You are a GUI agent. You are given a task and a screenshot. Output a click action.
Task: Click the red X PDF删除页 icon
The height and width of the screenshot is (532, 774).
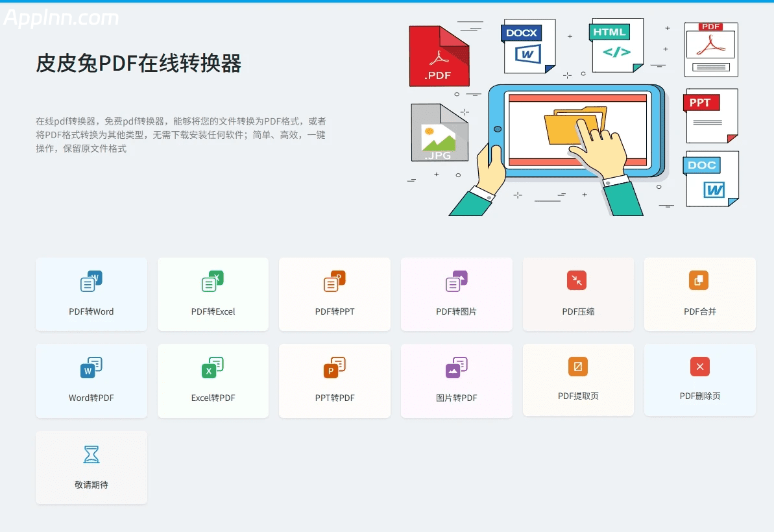[700, 366]
